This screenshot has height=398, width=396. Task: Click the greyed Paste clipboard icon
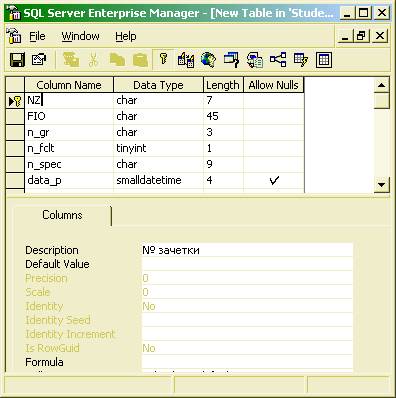click(x=140, y=60)
